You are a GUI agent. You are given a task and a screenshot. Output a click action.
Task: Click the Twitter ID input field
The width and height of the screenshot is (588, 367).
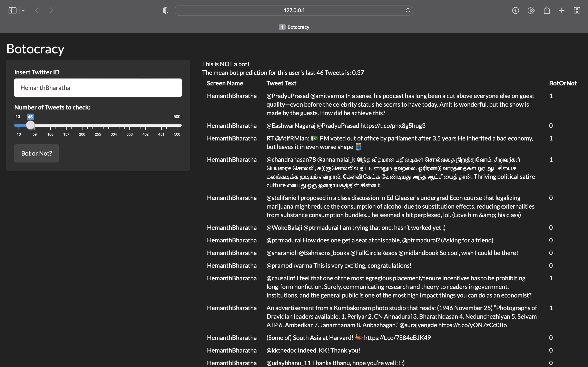point(98,88)
